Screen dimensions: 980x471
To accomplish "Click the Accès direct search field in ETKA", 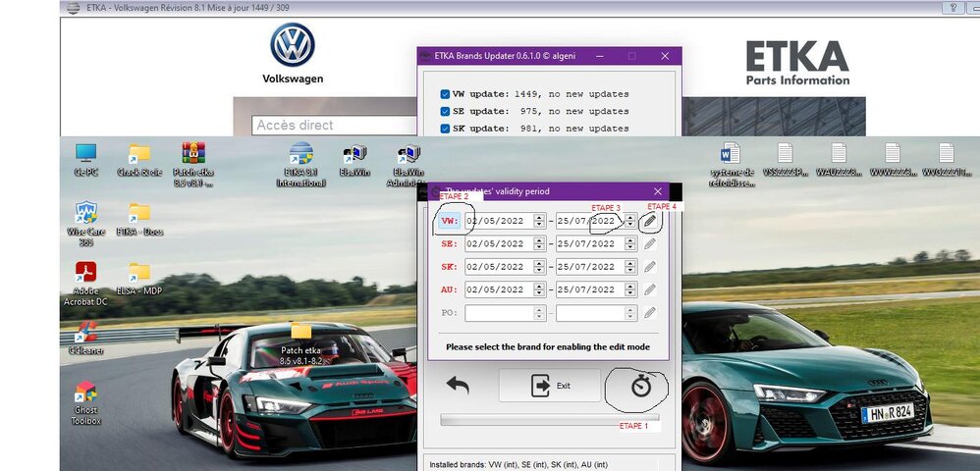I will (335, 125).
